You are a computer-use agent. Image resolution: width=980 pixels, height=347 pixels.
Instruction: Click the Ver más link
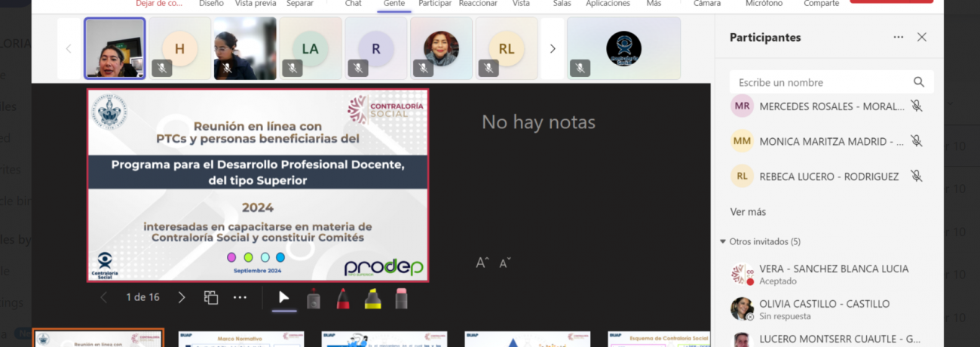[748, 212]
